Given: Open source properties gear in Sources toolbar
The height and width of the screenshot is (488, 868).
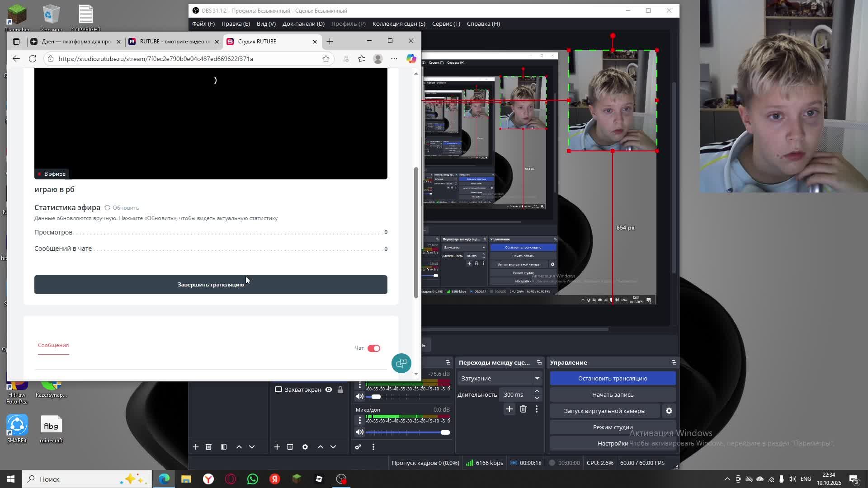Looking at the screenshot, I should [x=305, y=447].
